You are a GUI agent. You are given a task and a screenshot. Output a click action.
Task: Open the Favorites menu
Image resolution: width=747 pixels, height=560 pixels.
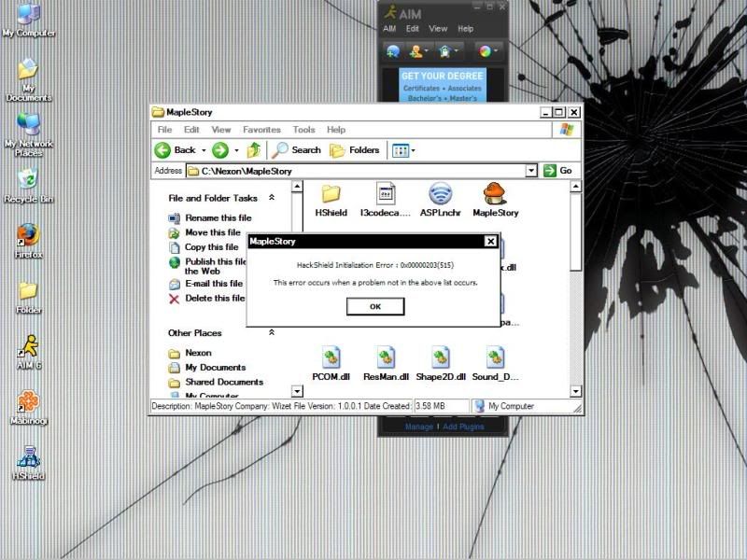pos(261,130)
